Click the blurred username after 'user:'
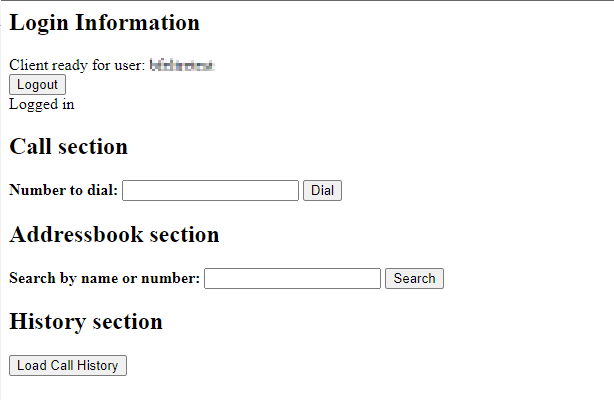Viewport: 614px width, 400px height. pyautogui.click(x=183, y=66)
